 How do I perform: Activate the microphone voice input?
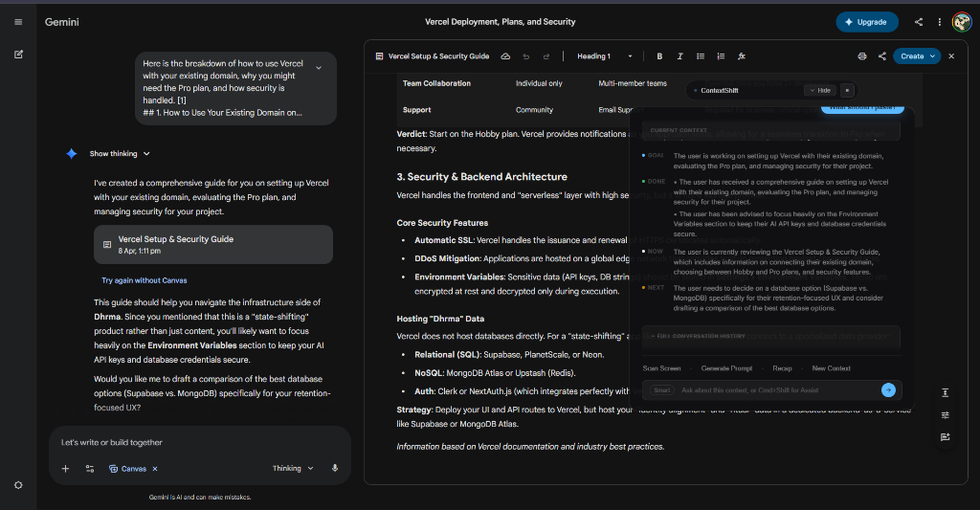(335, 468)
